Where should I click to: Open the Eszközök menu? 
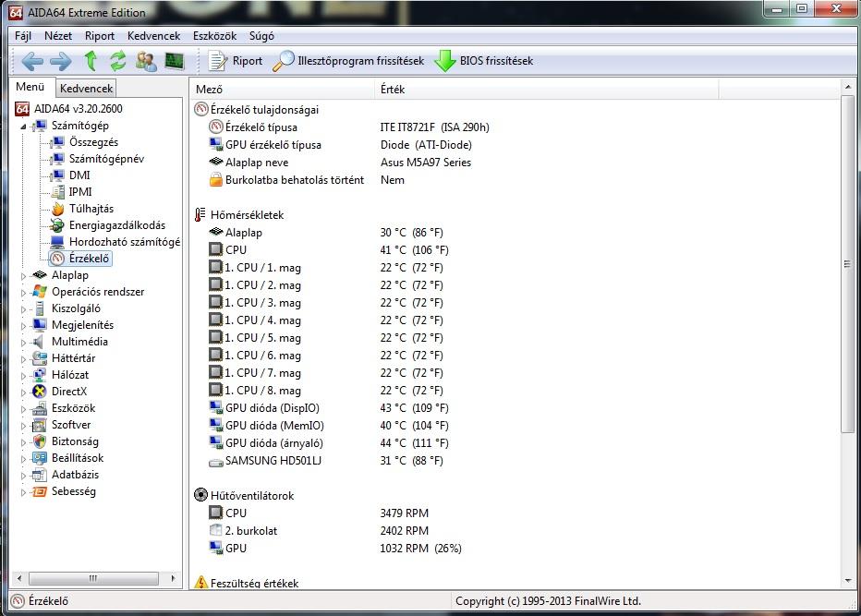[214, 36]
